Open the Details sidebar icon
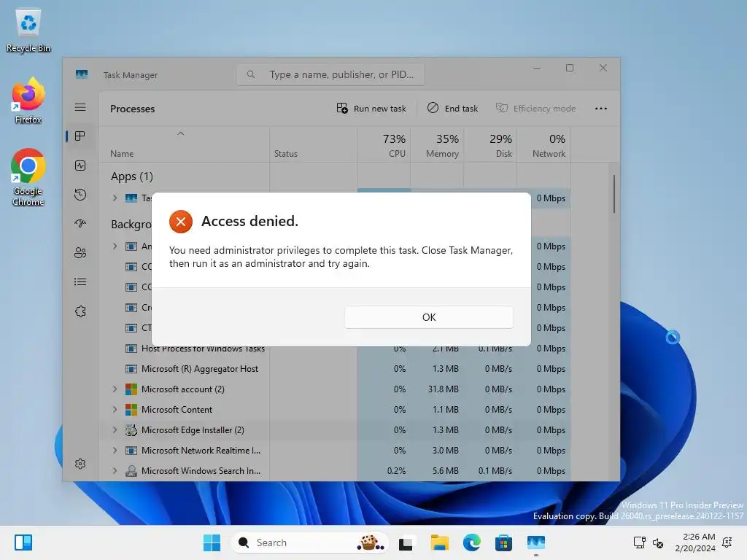Viewport: 747px width, 560px height. [80, 282]
